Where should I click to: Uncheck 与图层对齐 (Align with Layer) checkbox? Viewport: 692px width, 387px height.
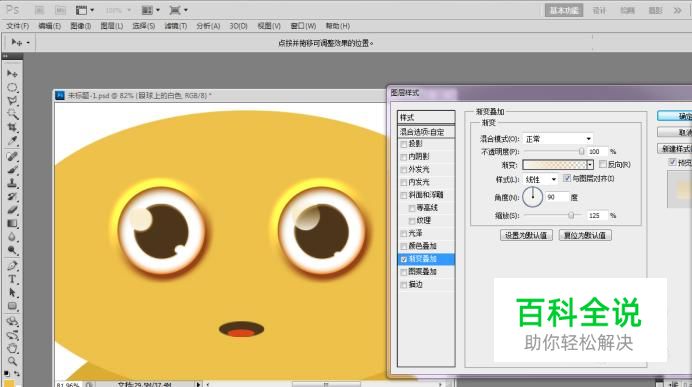(x=567, y=178)
